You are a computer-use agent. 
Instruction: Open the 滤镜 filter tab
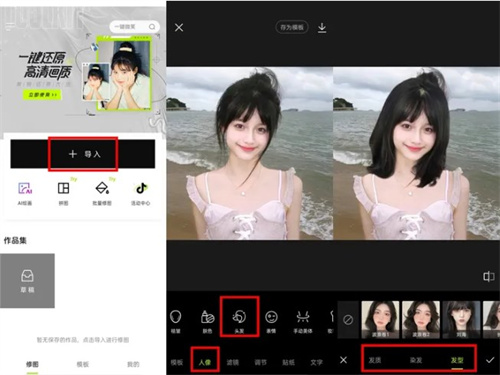coord(233,362)
